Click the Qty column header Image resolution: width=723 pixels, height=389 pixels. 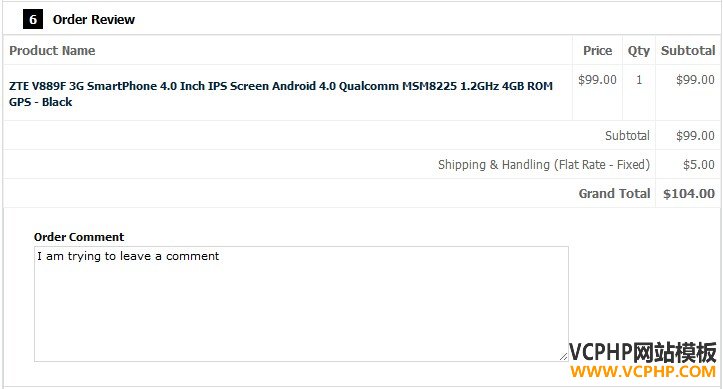pyautogui.click(x=639, y=51)
